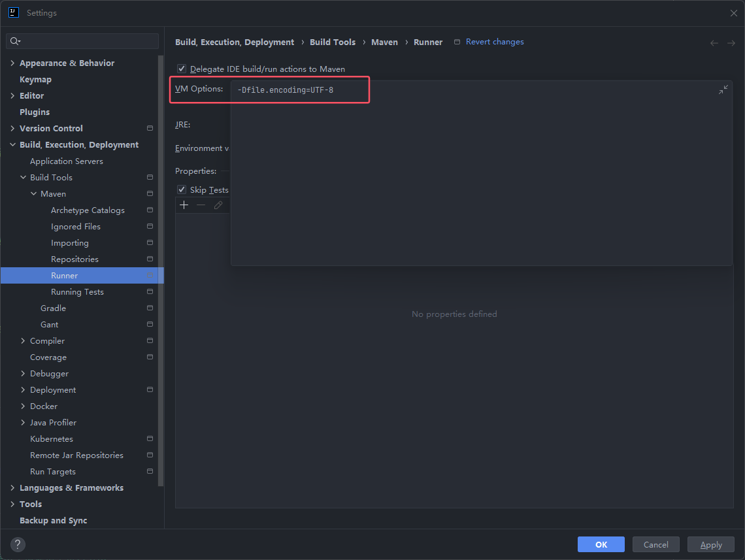Expand the Debugger node
The image size is (745, 560).
[x=23, y=373]
